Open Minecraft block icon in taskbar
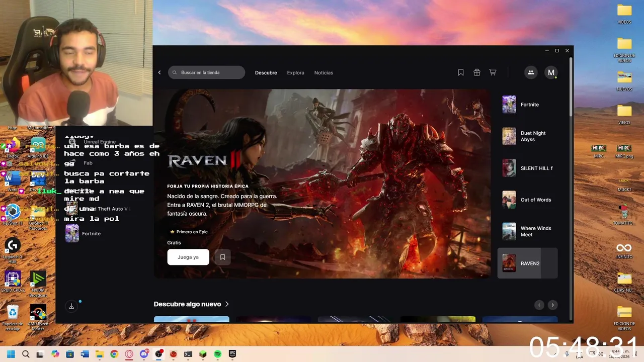The image size is (644, 362). pos(203,354)
